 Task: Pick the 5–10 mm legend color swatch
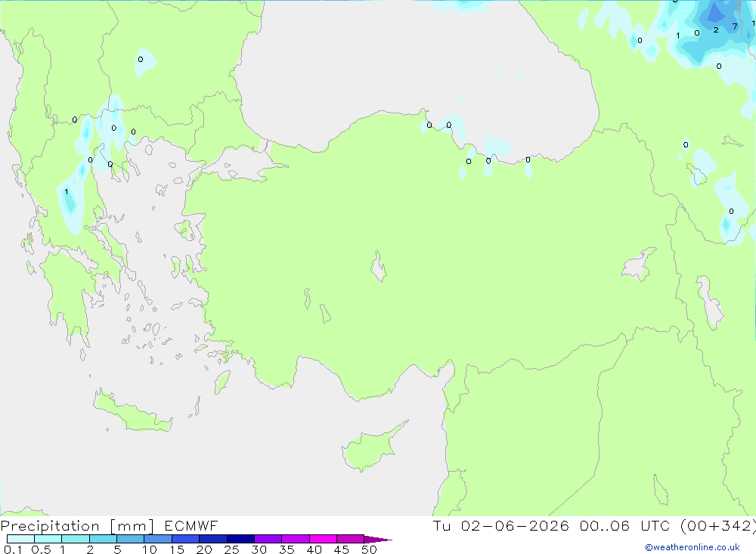(131, 539)
